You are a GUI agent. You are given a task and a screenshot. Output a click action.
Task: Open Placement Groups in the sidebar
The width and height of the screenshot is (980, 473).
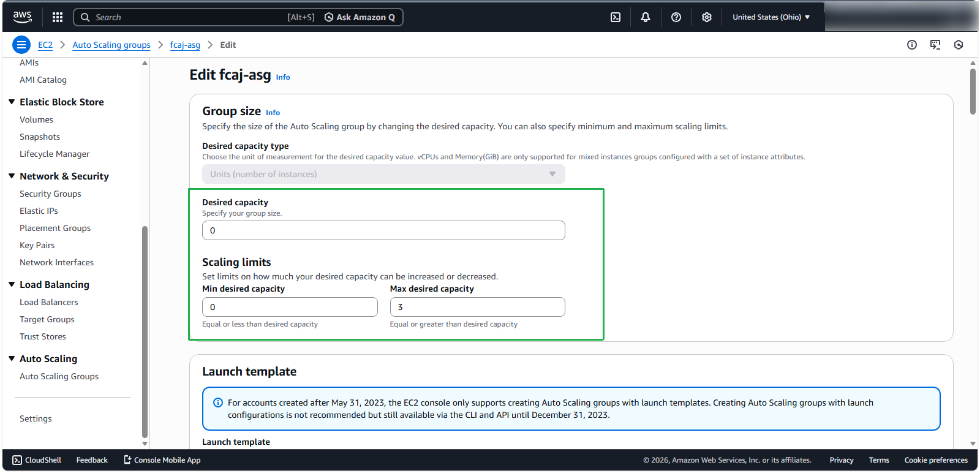point(55,228)
